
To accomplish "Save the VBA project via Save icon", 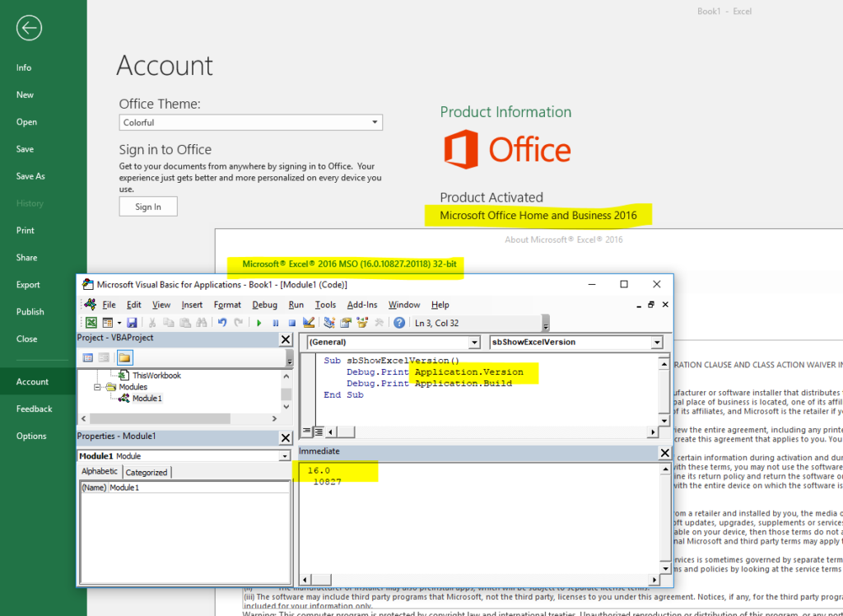I will 133,322.
